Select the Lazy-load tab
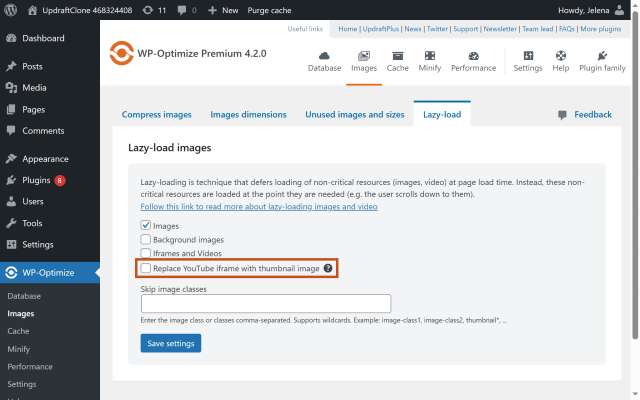 coord(442,114)
